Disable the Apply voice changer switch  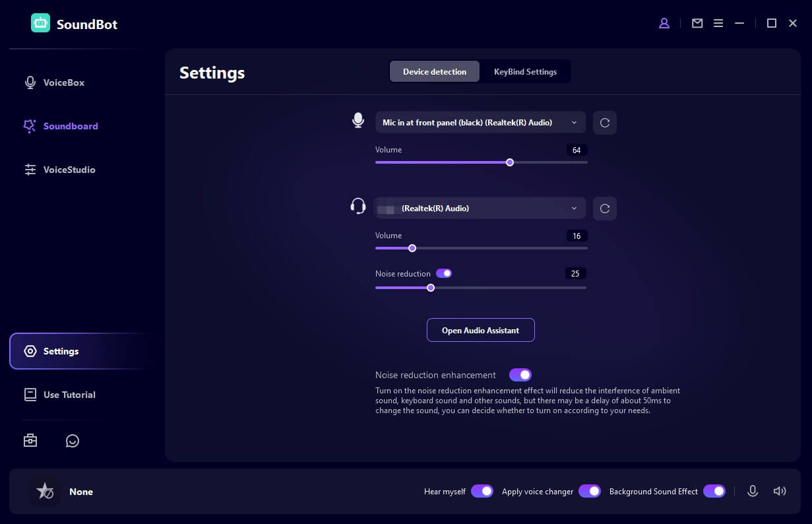pos(590,491)
